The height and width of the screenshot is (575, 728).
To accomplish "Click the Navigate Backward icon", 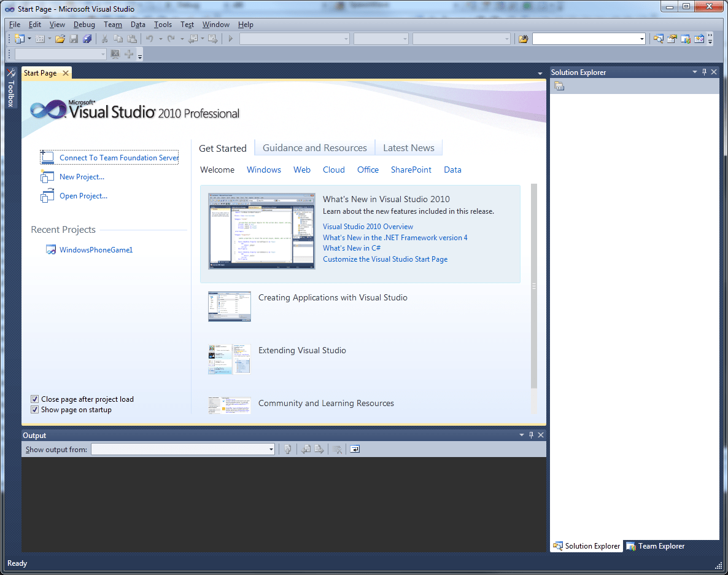I will (x=193, y=39).
